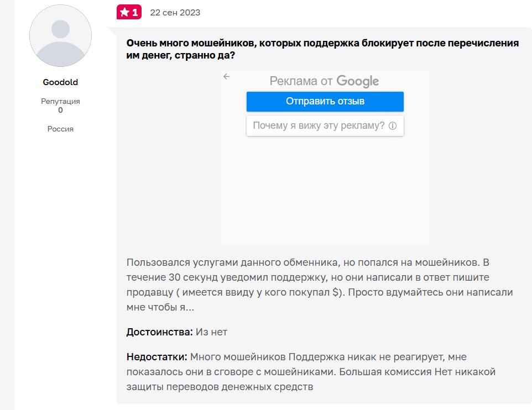Click the Репутация label under the username
532x410 pixels.
60,101
